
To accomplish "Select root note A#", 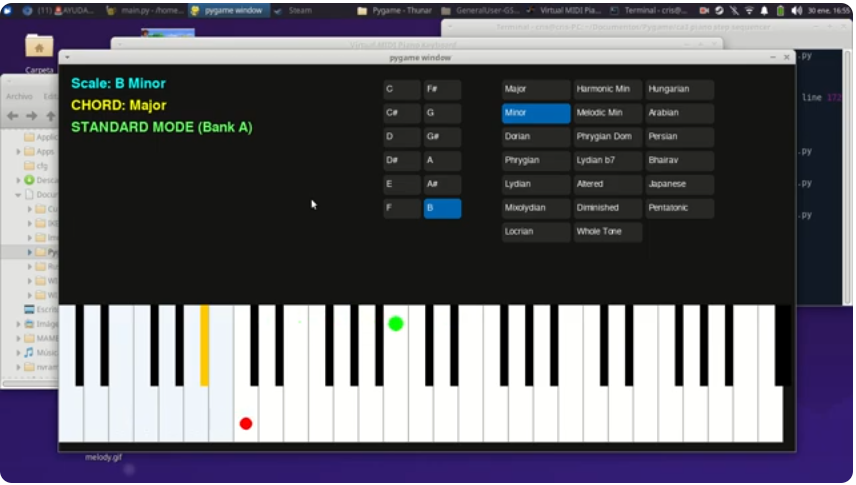I will [442, 184].
